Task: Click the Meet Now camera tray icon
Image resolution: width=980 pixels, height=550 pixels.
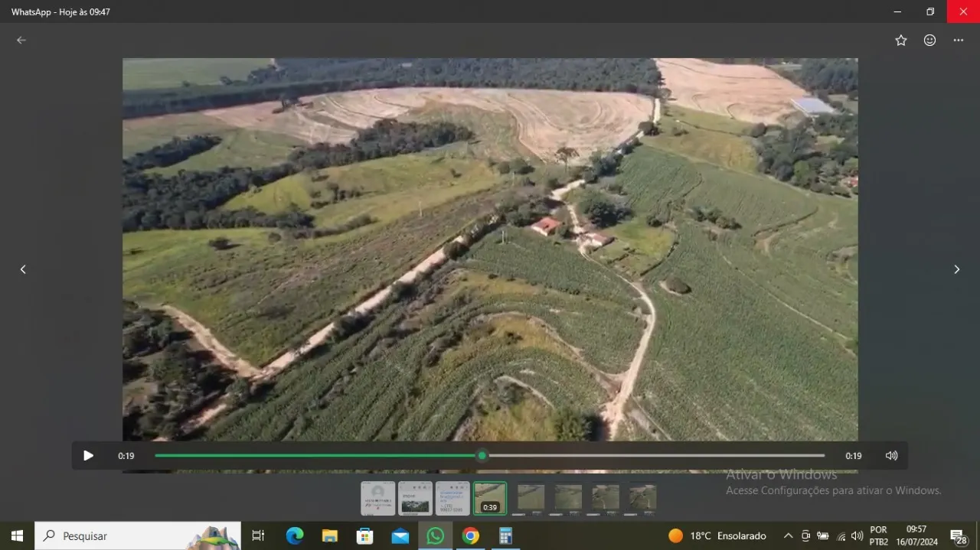Action: tap(805, 535)
